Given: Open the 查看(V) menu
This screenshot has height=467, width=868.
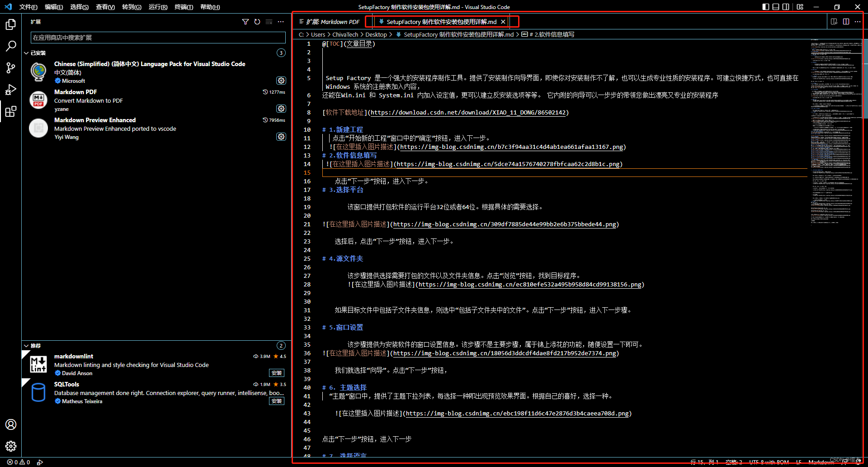Looking at the screenshot, I should tap(105, 7).
